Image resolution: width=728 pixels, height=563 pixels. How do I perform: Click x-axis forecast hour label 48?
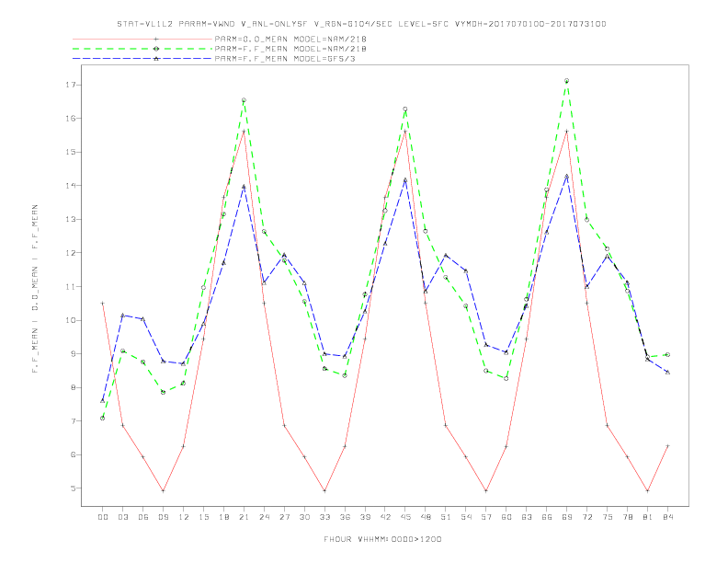(426, 517)
